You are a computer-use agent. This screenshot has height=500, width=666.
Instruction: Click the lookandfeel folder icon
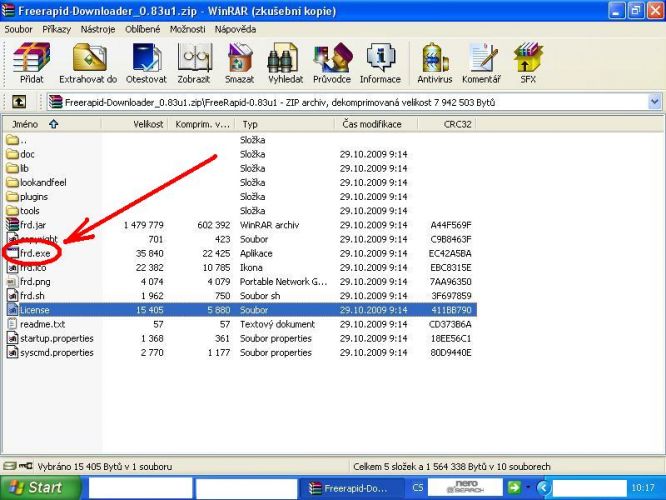coord(13,183)
